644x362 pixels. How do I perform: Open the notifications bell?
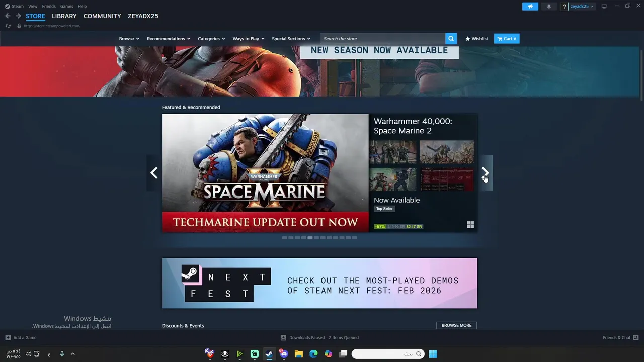(x=549, y=6)
